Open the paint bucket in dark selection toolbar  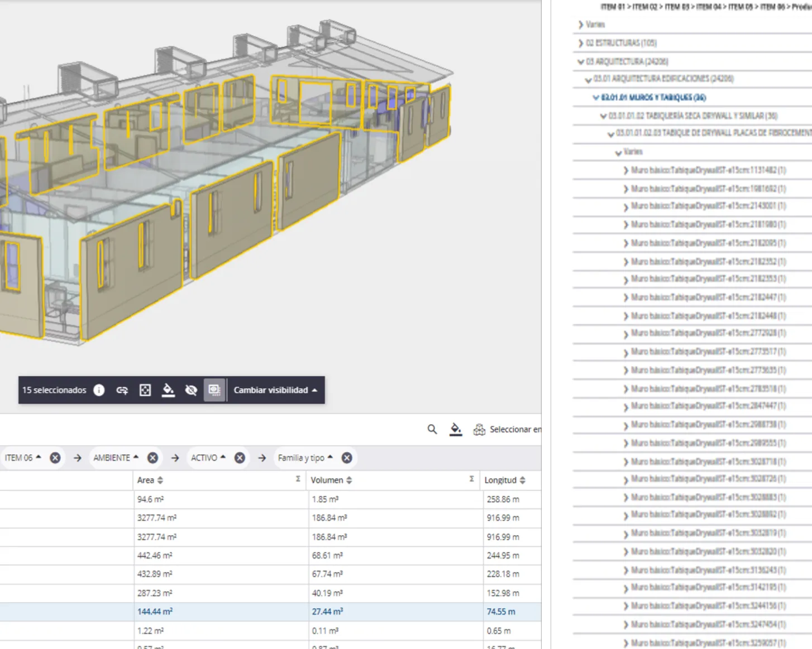tap(168, 390)
